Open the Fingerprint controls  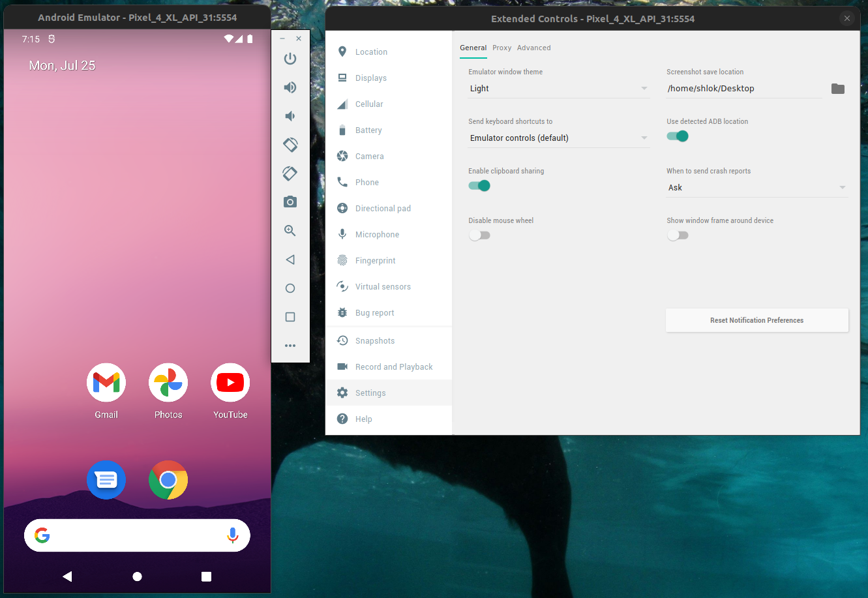point(378,260)
